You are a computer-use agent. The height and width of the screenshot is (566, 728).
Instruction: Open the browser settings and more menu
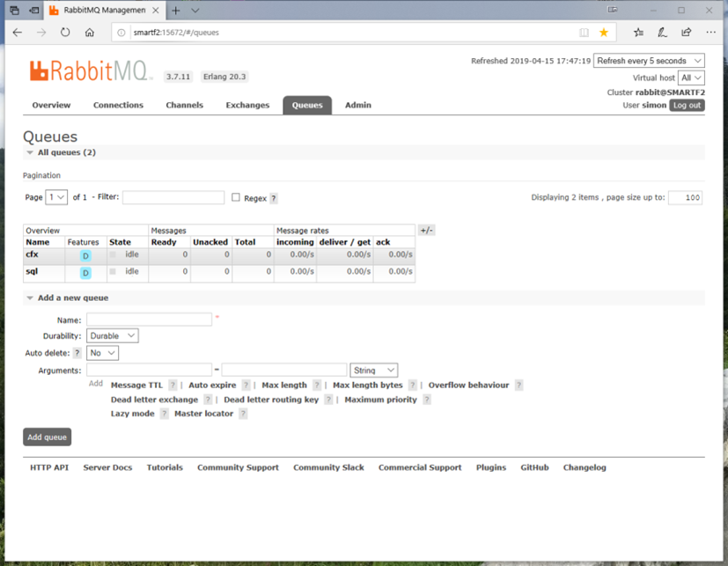point(710,33)
